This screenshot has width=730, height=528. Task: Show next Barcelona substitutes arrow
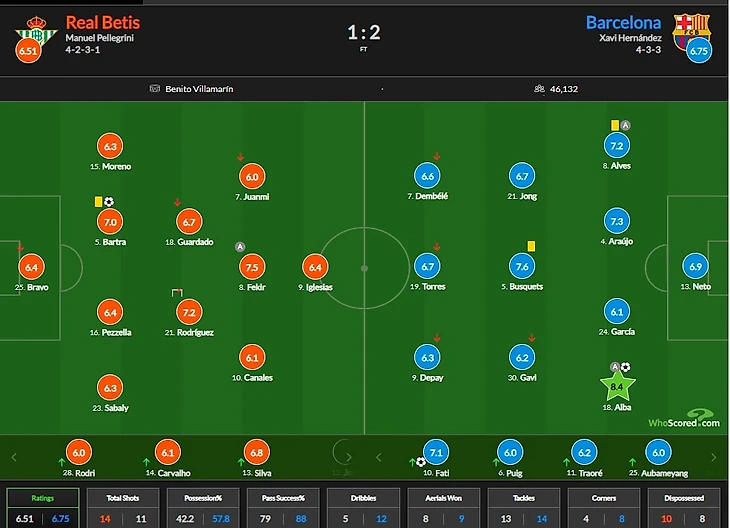click(714, 457)
